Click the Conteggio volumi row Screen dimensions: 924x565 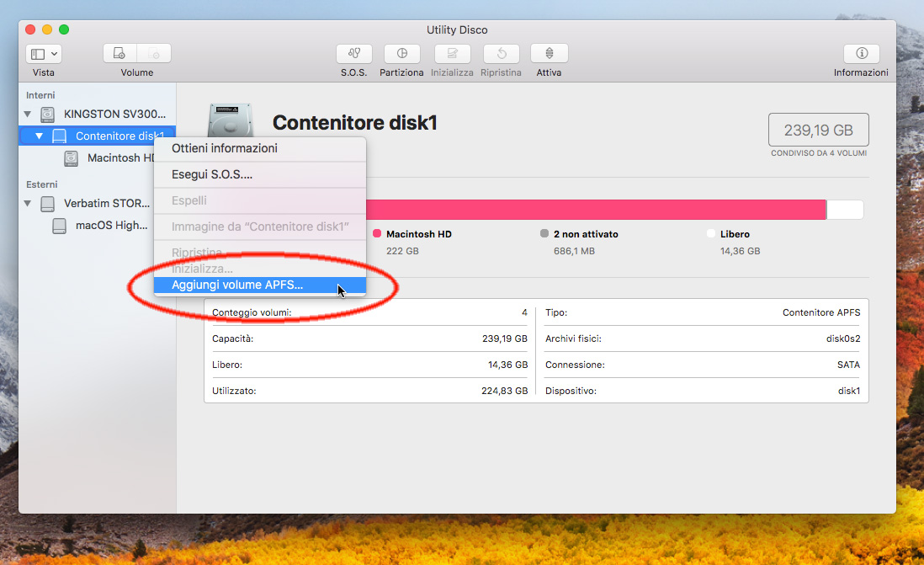click(x=369, y=312)
